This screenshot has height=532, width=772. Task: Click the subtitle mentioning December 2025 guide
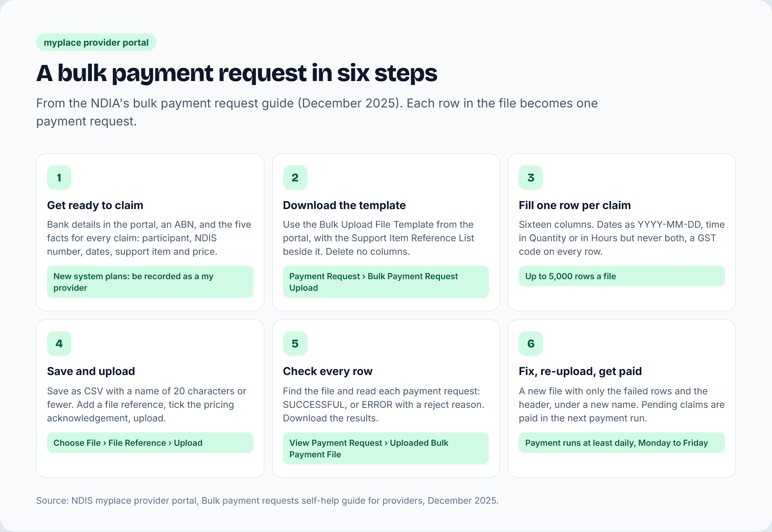click(x=317, y=112)
